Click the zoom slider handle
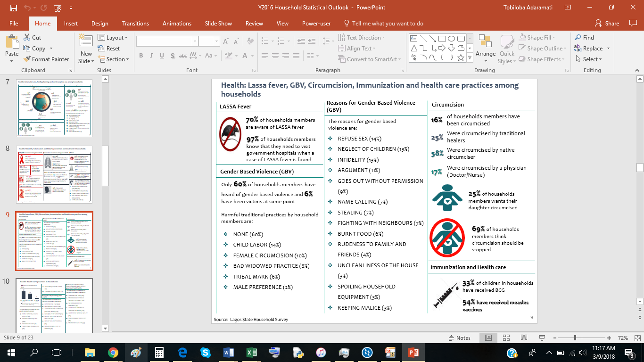The height and width of the screenshot is (362, 644). (575, 338)
